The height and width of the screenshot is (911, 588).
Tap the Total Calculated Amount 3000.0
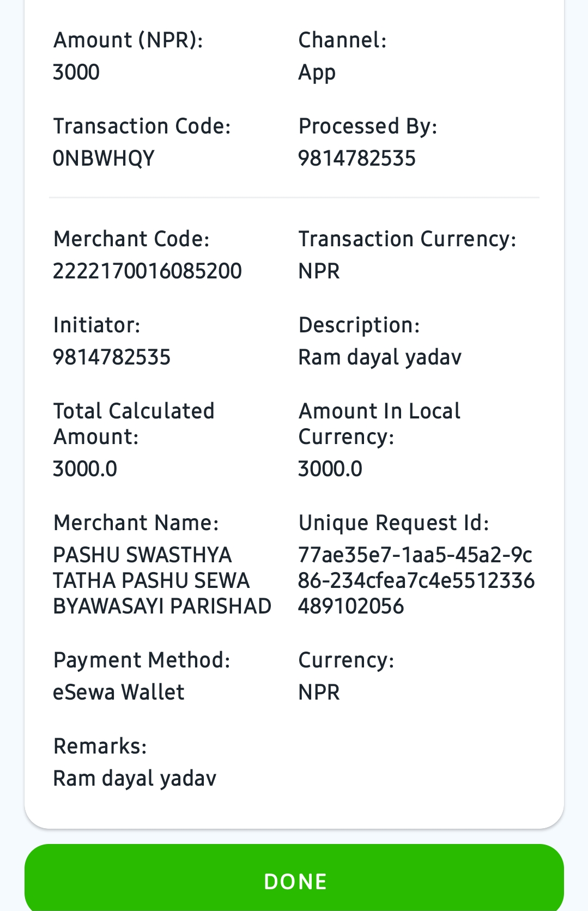pyautogui.click(x=85, y=469)
